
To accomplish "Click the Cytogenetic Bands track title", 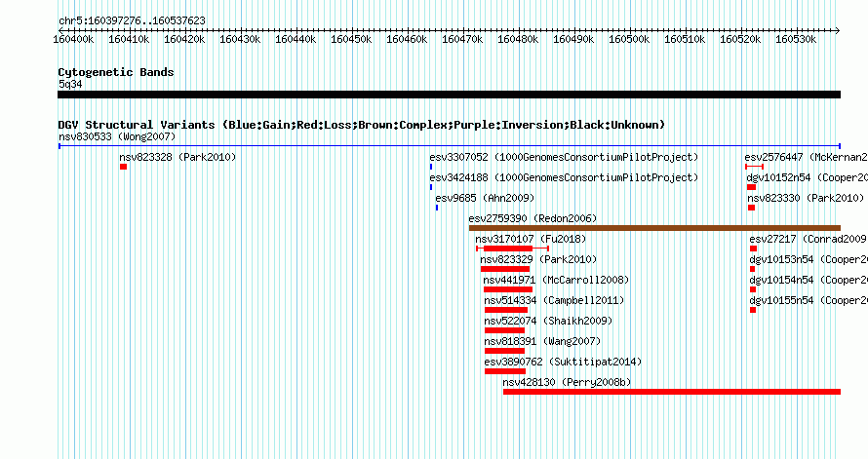I will coord(116,72).
